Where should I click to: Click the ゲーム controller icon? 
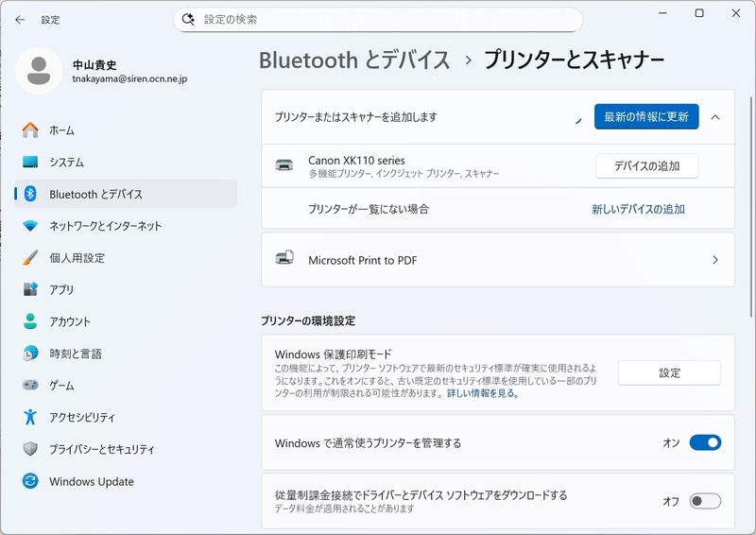30,385
